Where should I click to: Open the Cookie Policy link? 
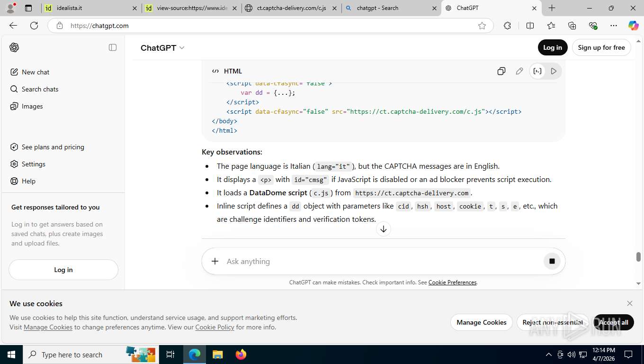(x=215, y=327)
